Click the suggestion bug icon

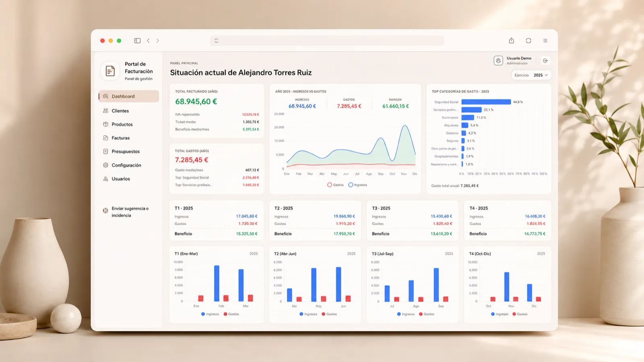105,210
